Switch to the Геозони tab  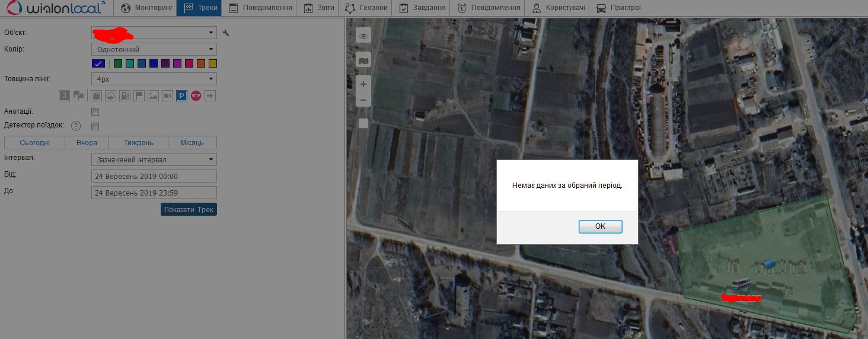[x=366, y=8]
